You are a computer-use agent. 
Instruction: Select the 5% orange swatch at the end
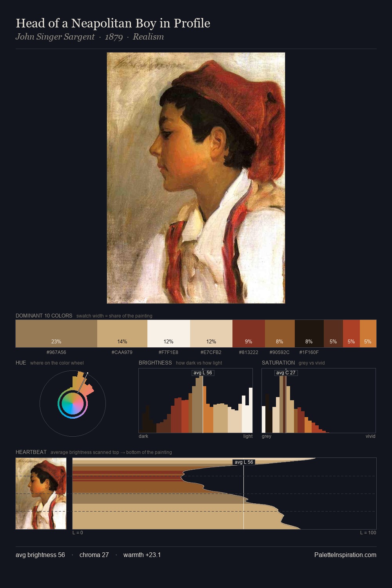(368, 334)
